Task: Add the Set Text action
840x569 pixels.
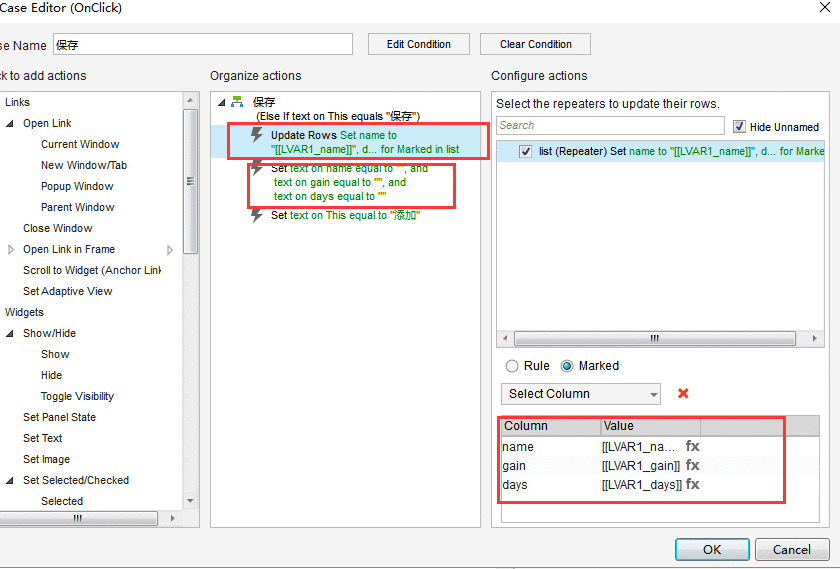Action: coord(43,438)
